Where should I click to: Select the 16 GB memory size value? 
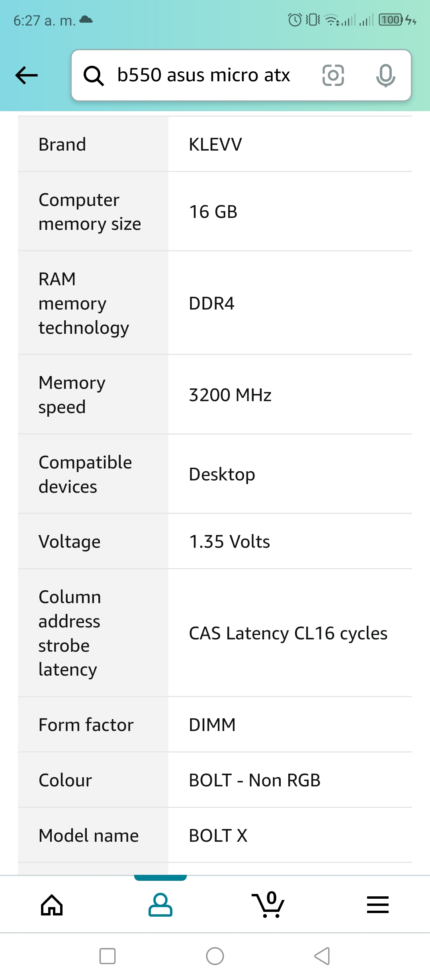pos(213,212)
